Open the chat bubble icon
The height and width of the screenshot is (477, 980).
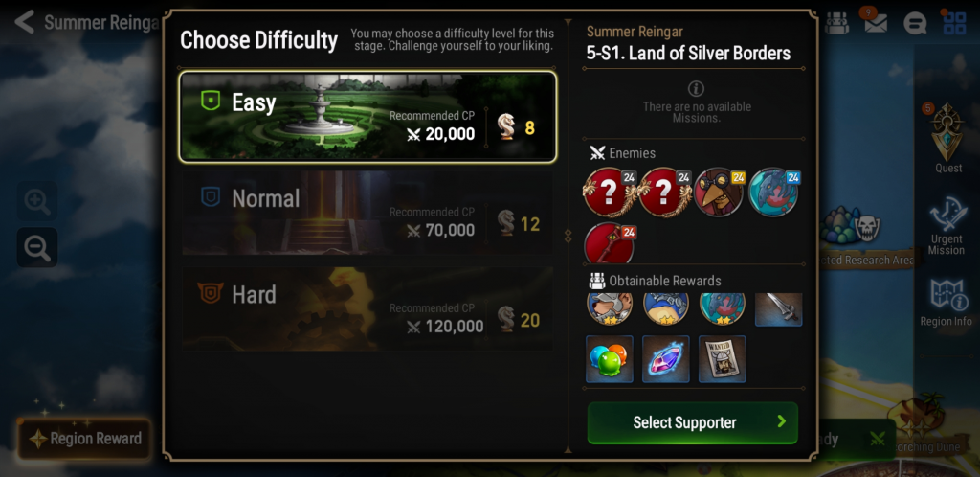(x=914, y=24)
